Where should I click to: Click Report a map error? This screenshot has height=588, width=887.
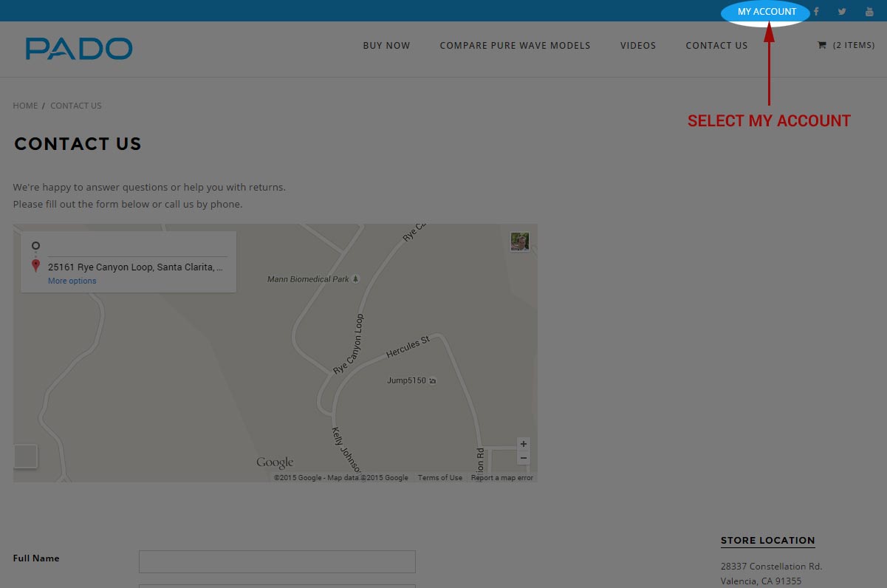click(502, 478)
